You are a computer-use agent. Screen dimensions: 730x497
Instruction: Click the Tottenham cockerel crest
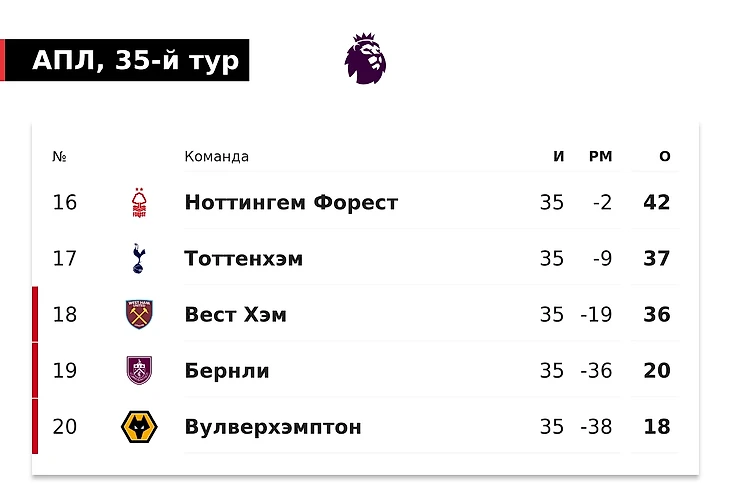point(139,258)
